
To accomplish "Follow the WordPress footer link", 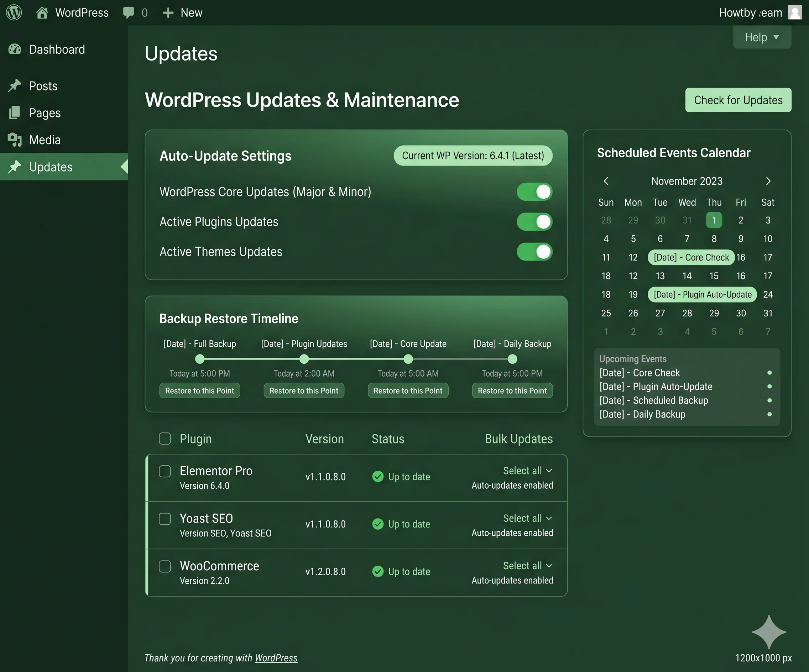I will [276, 658].
